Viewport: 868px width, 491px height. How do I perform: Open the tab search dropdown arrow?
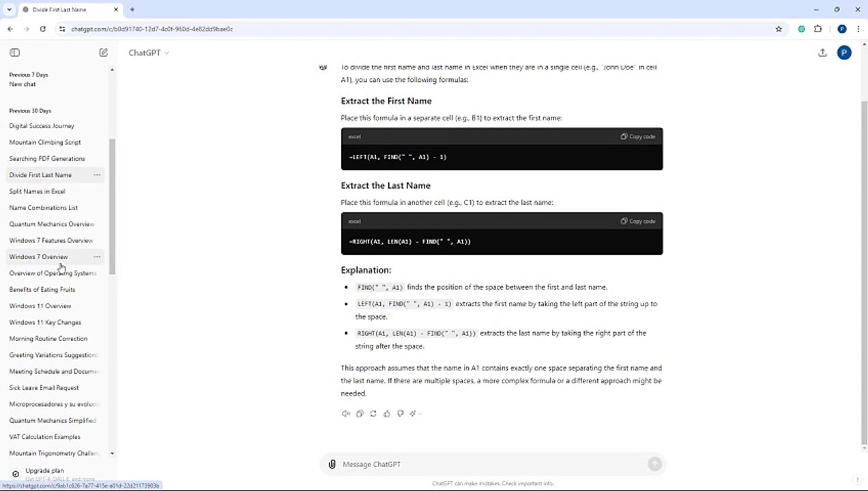(10, 10)
